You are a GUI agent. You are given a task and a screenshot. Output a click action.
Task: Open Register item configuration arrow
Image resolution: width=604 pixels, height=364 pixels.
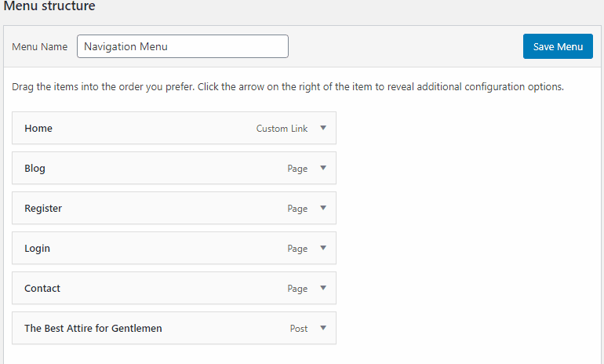(x=323, y=208)
